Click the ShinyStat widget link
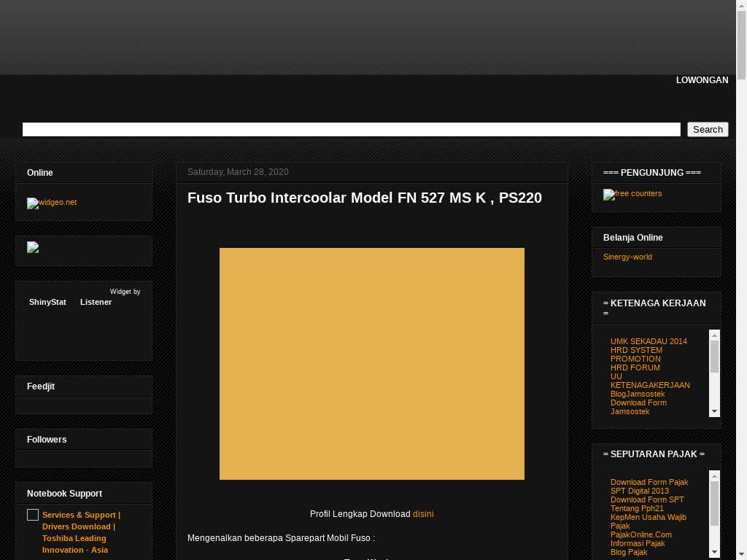 coord(47,302)
